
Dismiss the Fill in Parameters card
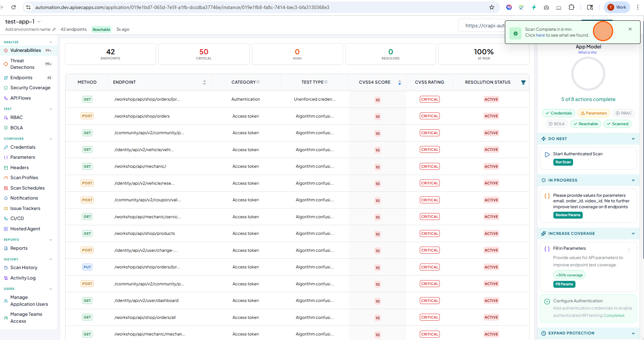click(629, 250)
